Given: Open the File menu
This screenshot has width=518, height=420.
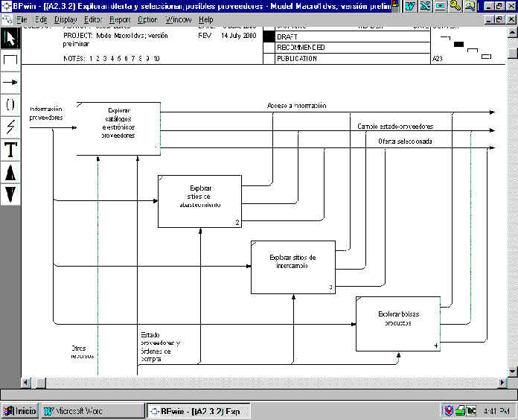Looking at the screenshot, I should click(22, 20).
